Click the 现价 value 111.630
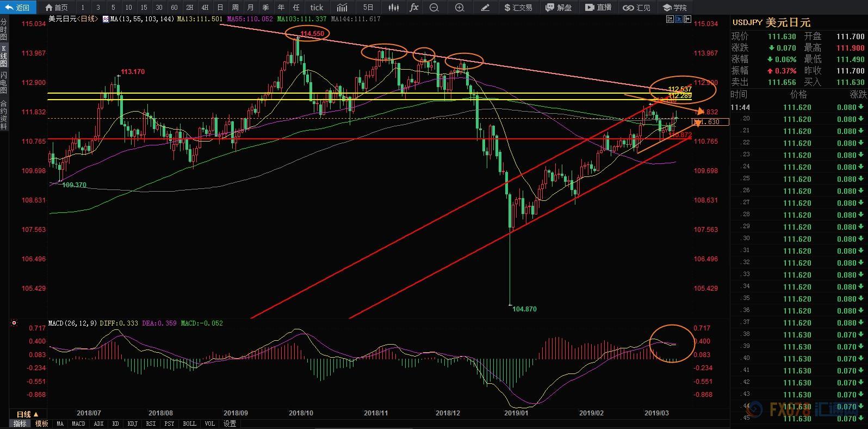This screenshot has height=429, width=868. click(782, 36)
